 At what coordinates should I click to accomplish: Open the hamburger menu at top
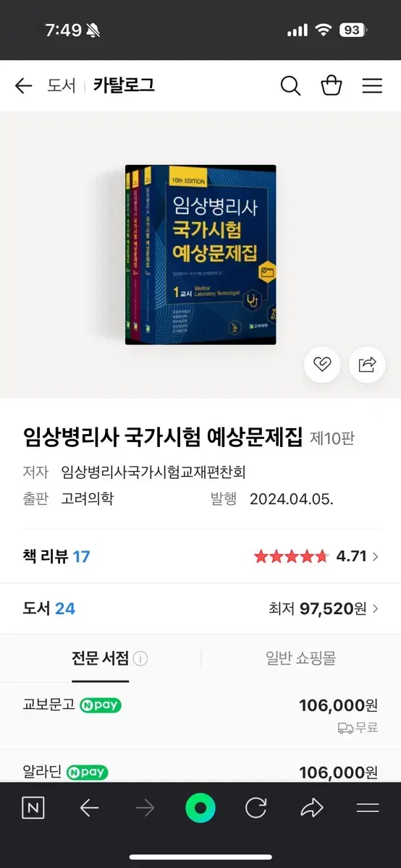tap(372, 86)
